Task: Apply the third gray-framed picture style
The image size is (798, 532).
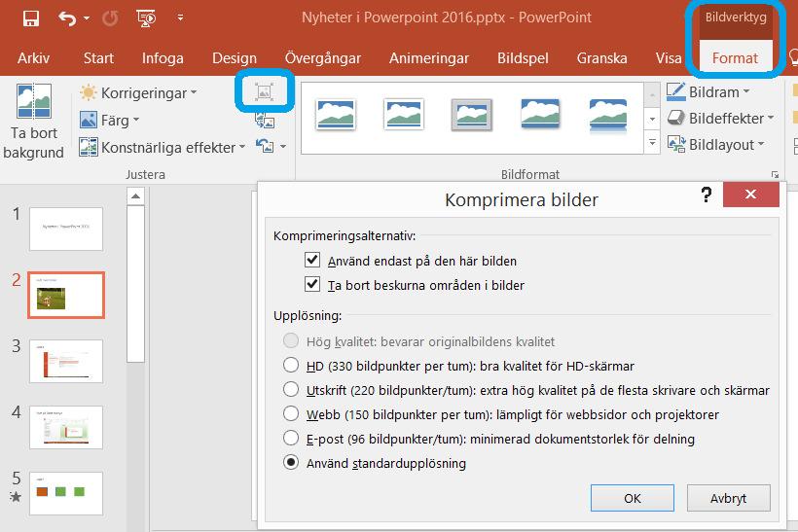Action: click(472, 115)
